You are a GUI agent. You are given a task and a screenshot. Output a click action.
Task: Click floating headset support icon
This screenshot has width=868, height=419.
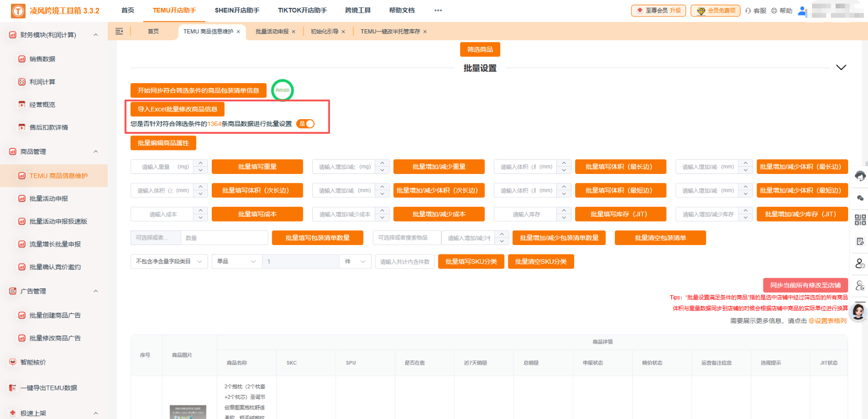[860, 176]
